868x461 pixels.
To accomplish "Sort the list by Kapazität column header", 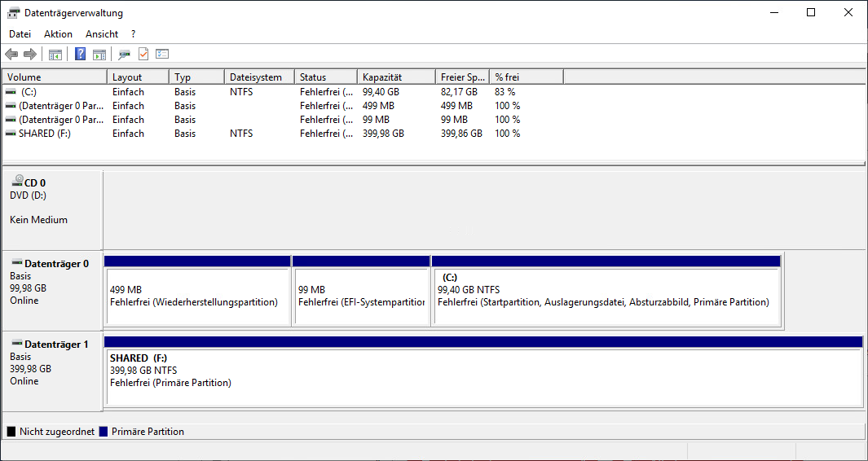I will [x=395, y=77].
